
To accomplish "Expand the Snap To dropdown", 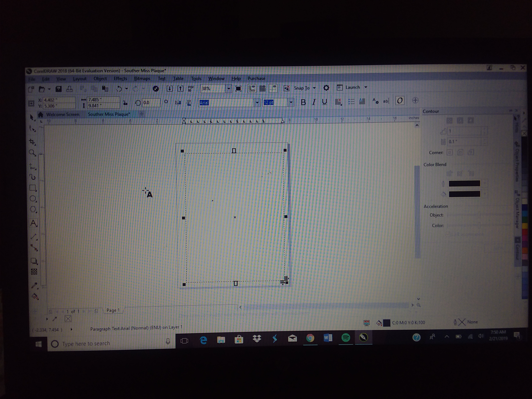I will coord(314,88).
